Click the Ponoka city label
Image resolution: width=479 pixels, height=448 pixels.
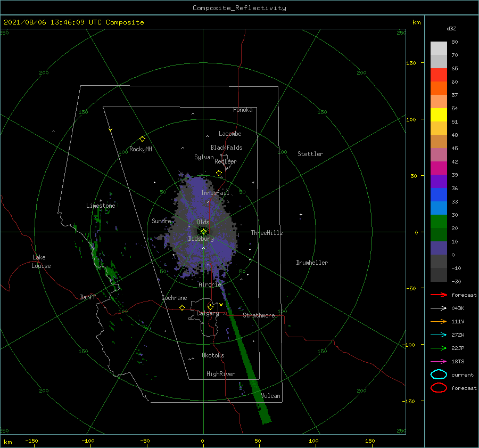click(x=243, y=110)
